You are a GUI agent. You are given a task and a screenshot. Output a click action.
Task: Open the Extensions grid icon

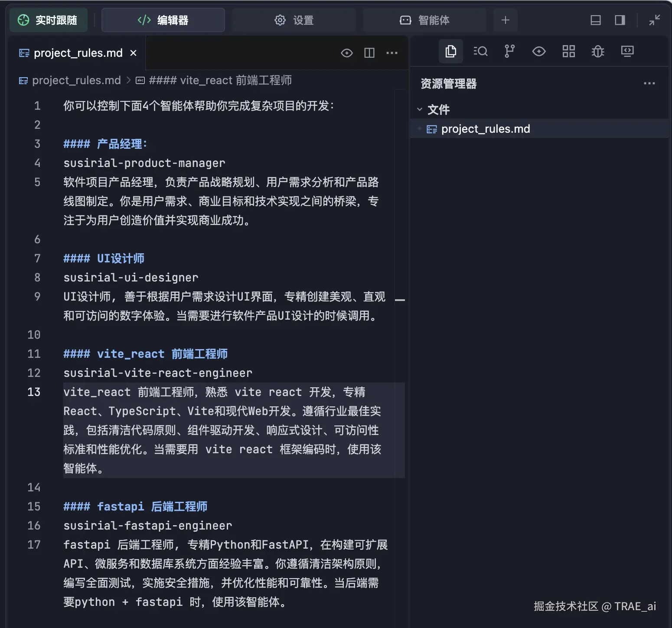click(x=568, y=52)
